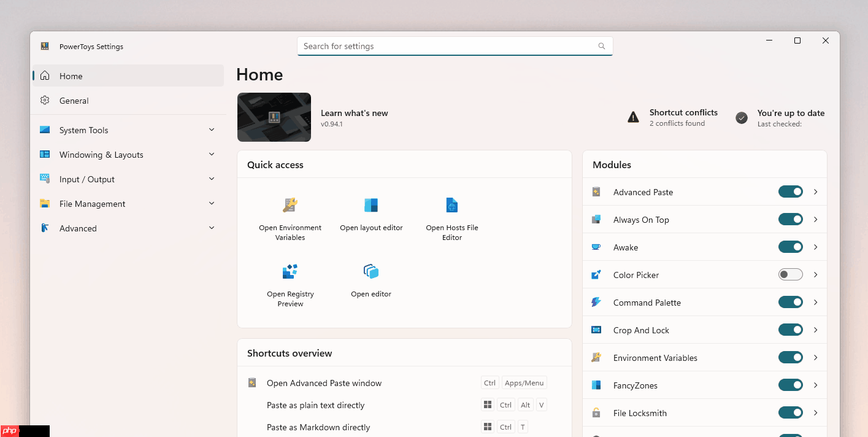Launch Registry Preview from Quick access

[x=290, y=285]
